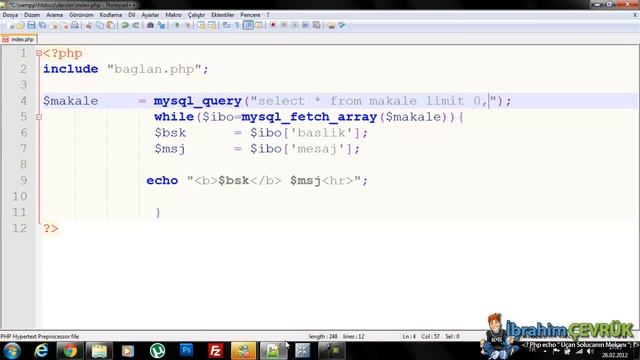Screen dimensions: 640x360
Task: Toggle show all characters
Action: coord(237,25)
